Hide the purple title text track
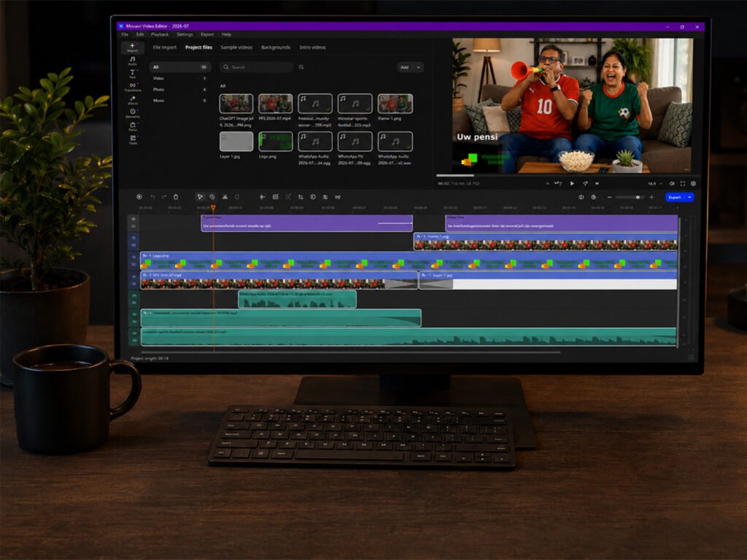The image size is (747, 560). pyautogui.click(x=133, y=219)
